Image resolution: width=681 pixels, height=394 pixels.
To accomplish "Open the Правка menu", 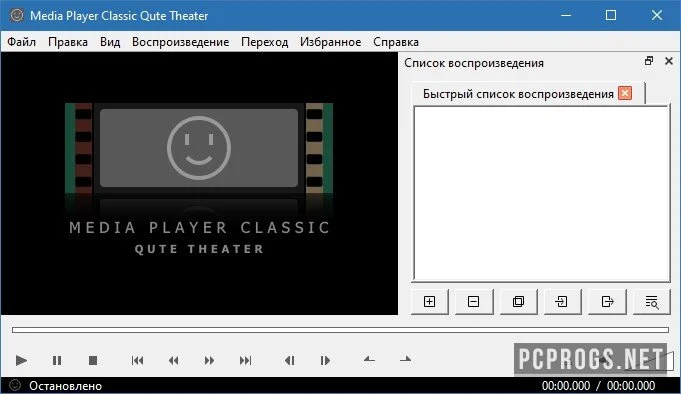I will pos(68,42).
